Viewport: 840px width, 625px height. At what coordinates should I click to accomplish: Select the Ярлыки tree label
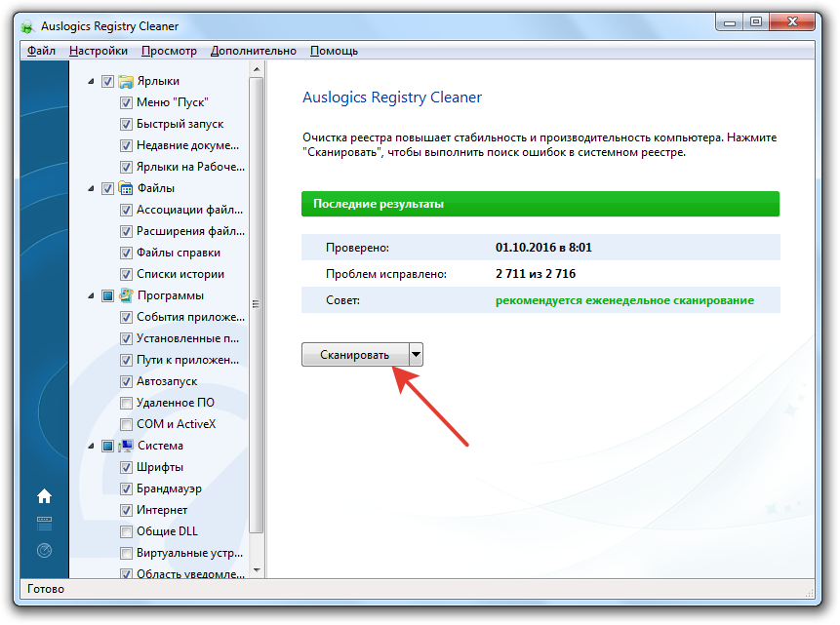point(158,81)
